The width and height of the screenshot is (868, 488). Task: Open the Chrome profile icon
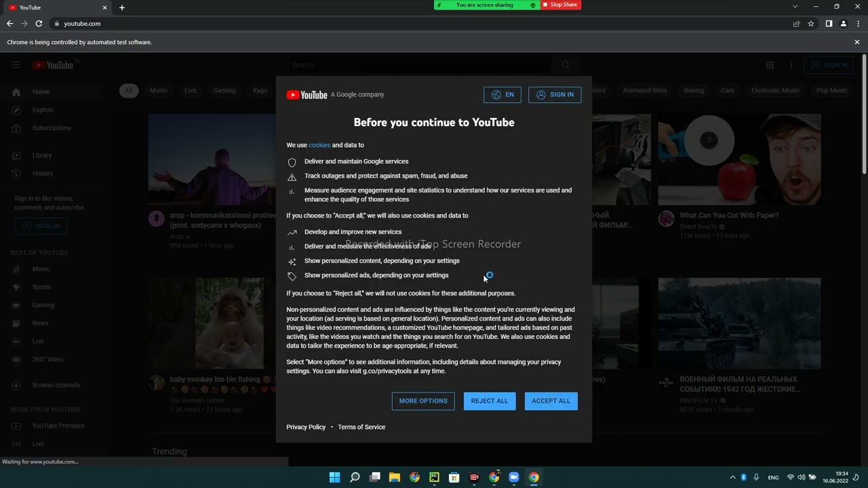(x=844, y=24)
